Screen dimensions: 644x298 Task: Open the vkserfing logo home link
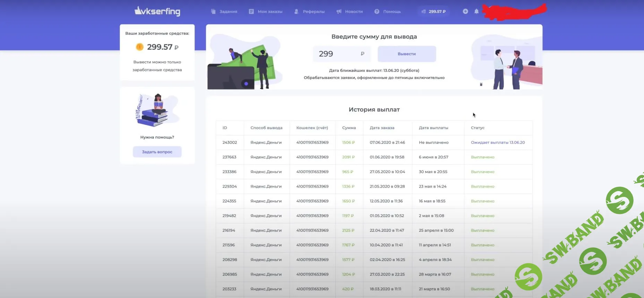tap(157, 11)
